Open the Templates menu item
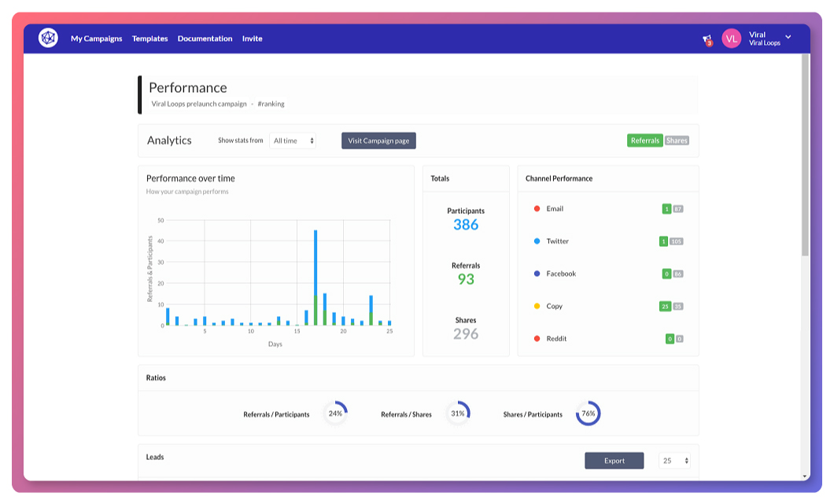 (150, 39)
